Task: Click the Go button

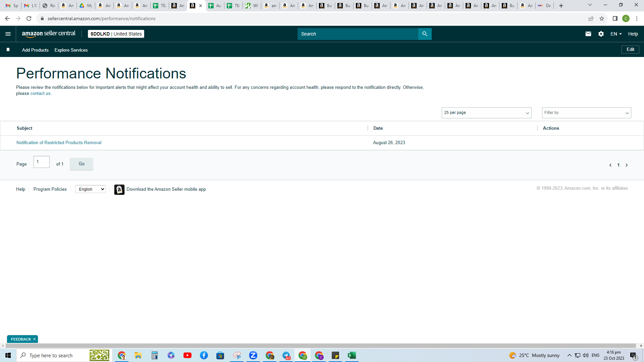Action: point(82,164)
